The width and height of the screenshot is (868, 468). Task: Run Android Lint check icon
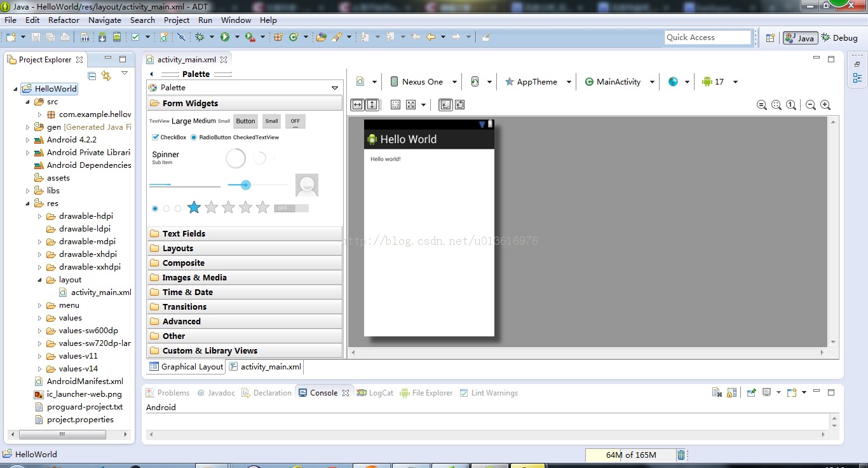click(135, 38)
